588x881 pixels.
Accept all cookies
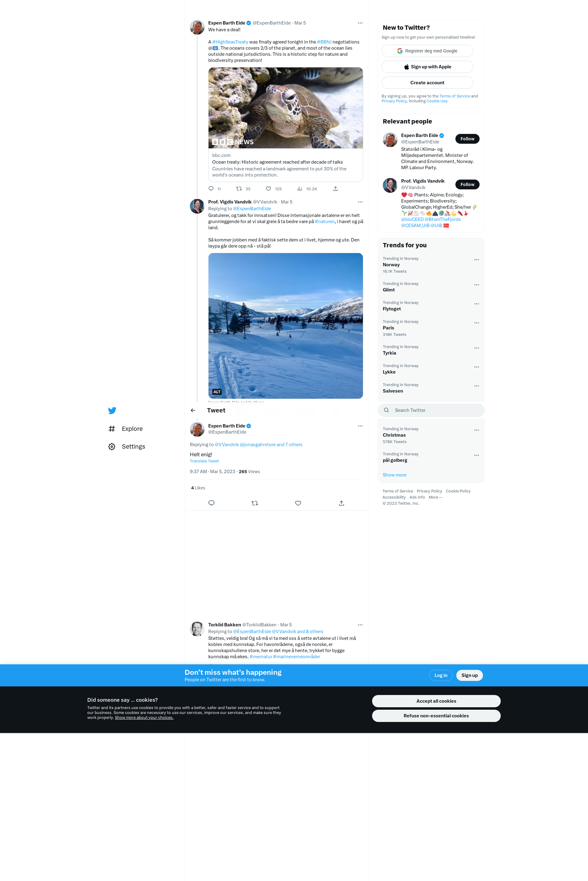click(436, 701)
